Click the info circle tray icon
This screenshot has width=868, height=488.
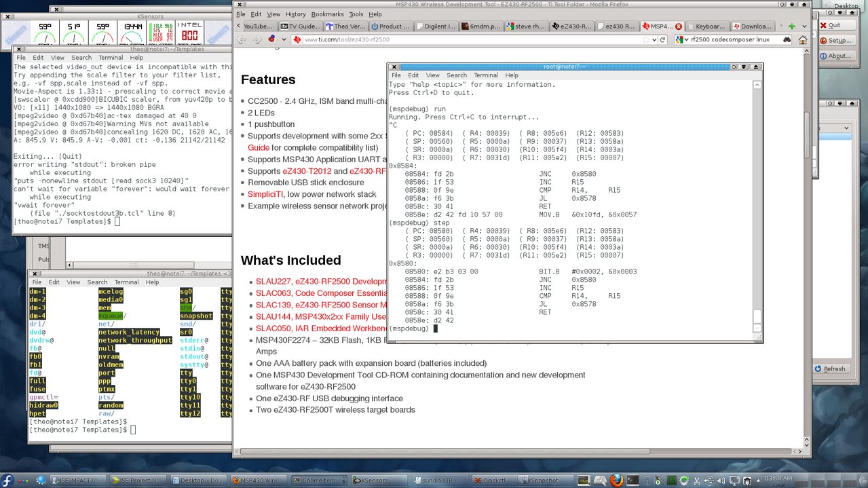point(647,481)
